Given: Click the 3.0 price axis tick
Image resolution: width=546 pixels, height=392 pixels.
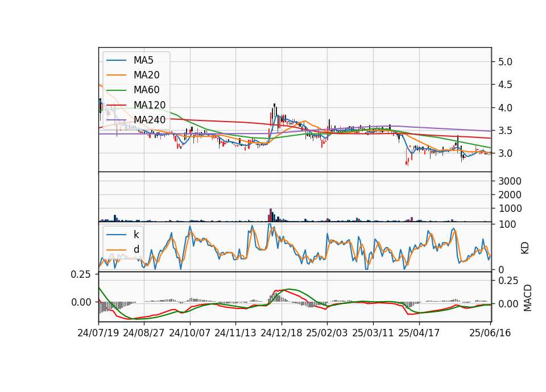Looking at the screenshot, I should tap(505, 154).
